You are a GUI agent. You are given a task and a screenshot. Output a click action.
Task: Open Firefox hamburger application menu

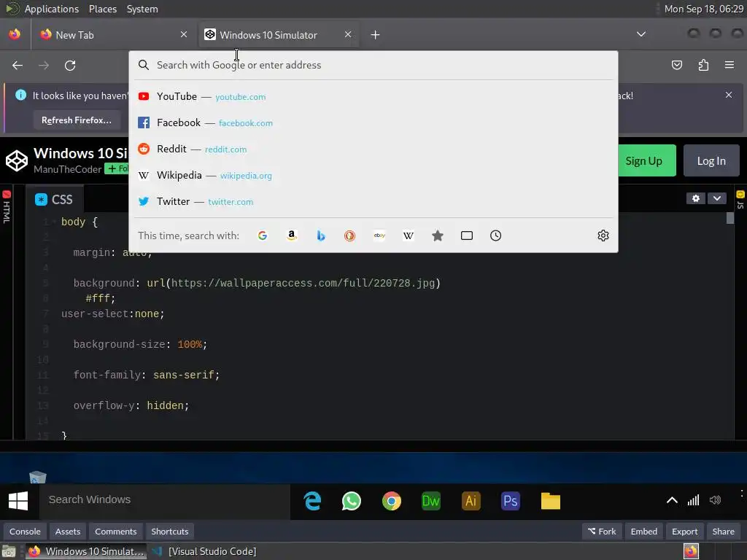point(729,65)
